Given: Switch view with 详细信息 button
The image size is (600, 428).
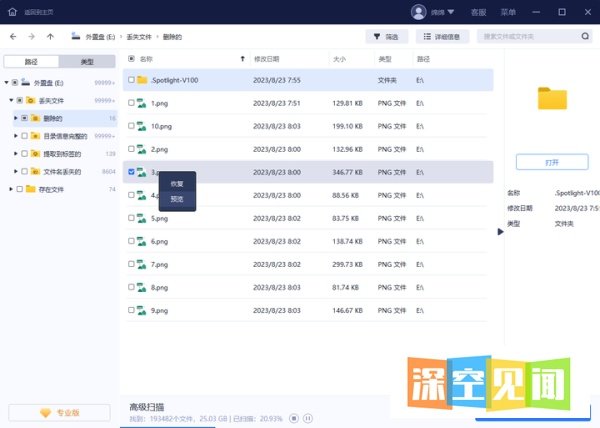Looking at the screenshot, I should click(442, 37).
